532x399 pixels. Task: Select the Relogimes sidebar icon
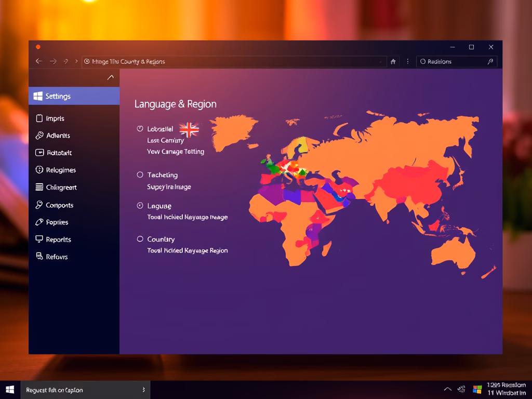coord(39,170)
